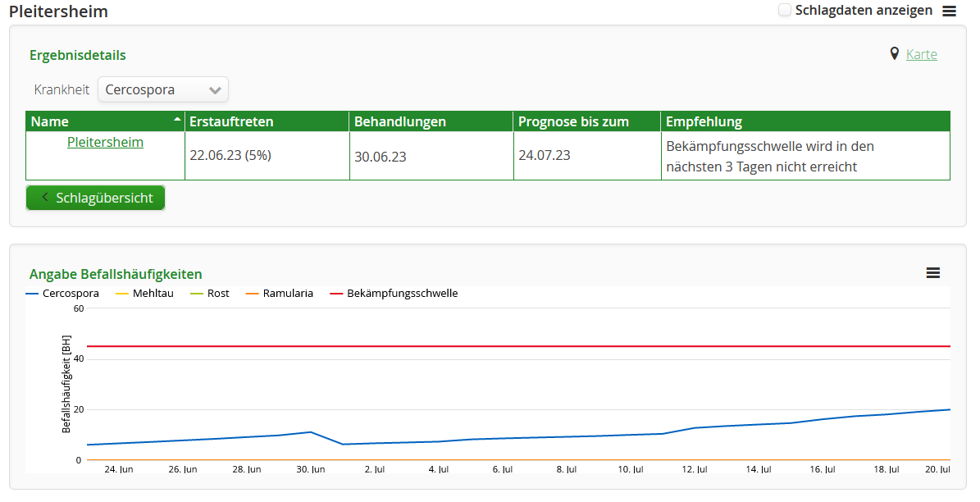Open the hamburger menu at top right
980x502 pixels.
point(949,11)
